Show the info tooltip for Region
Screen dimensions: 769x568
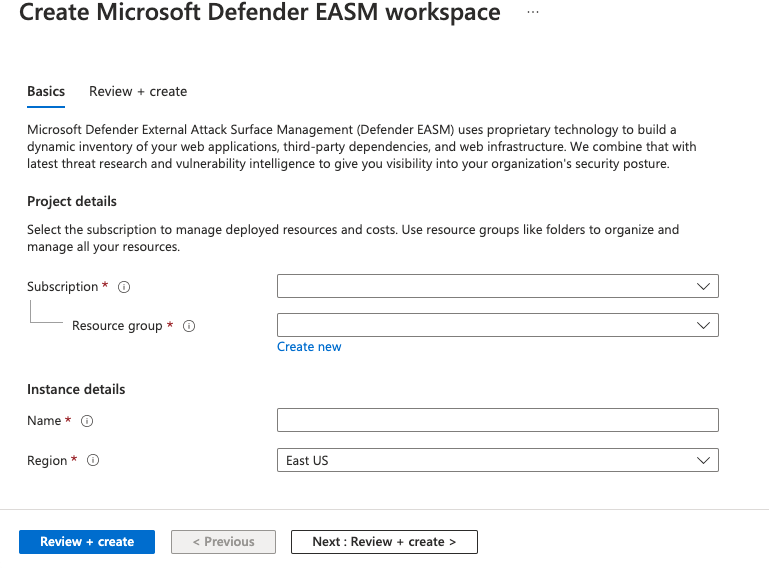pos(93,461)
